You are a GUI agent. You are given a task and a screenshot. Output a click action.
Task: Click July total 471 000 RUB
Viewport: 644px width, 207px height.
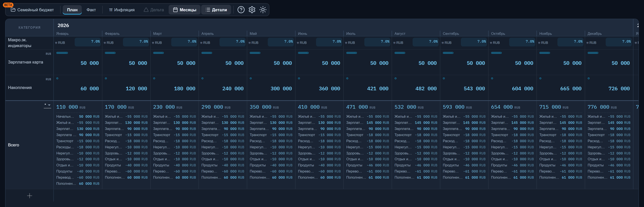coord(361,107)
